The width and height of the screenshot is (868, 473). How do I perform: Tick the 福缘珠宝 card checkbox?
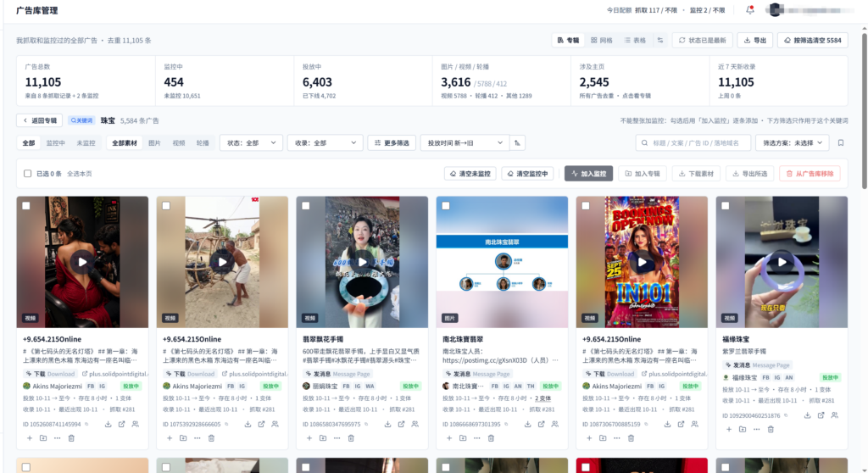click(x=726, y=205)
